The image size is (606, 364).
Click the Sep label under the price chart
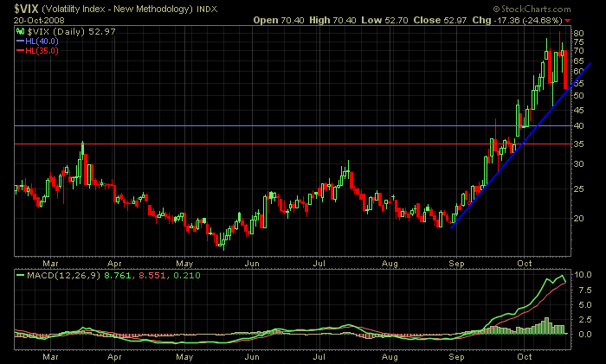(x=456, y=263)
